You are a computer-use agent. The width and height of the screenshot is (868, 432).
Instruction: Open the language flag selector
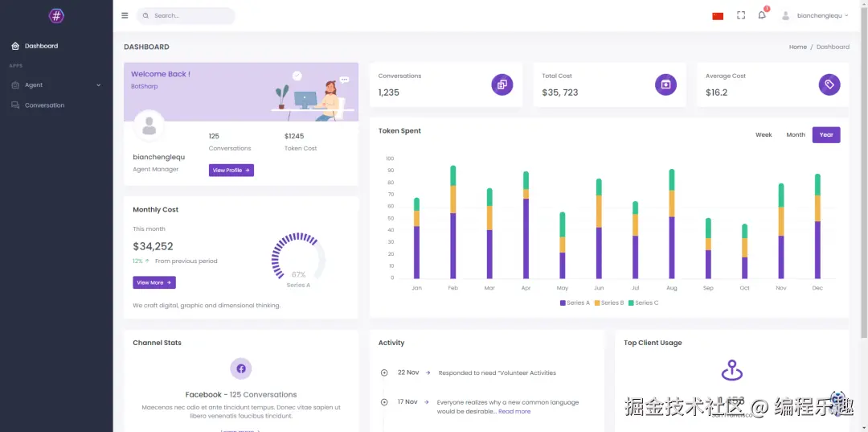(x=718, y=16)
